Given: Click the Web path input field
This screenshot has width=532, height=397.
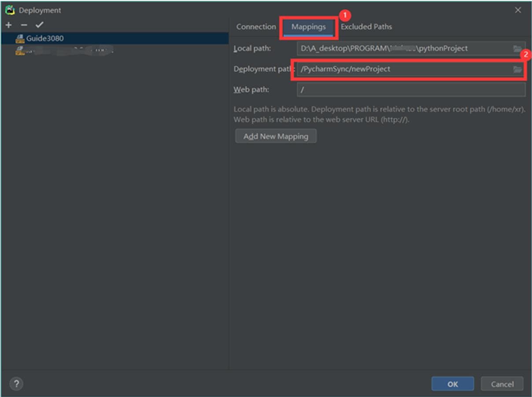Looking at the screenshot, I should click(x=411, y=90).
